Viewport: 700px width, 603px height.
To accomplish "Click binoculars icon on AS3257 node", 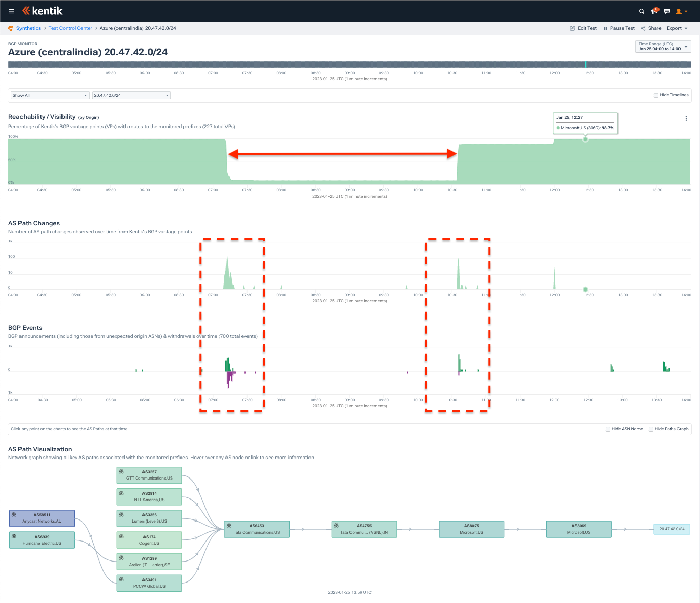I will click(121, 471).
